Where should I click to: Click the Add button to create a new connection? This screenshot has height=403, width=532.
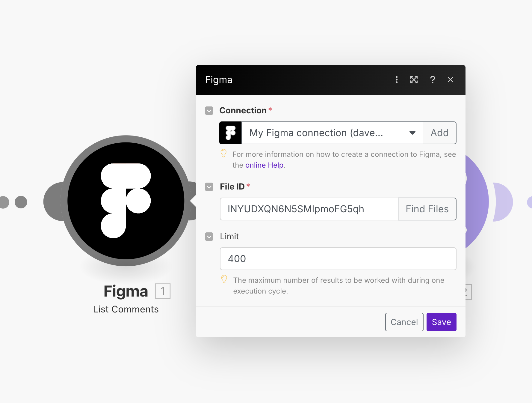(439, 133)
